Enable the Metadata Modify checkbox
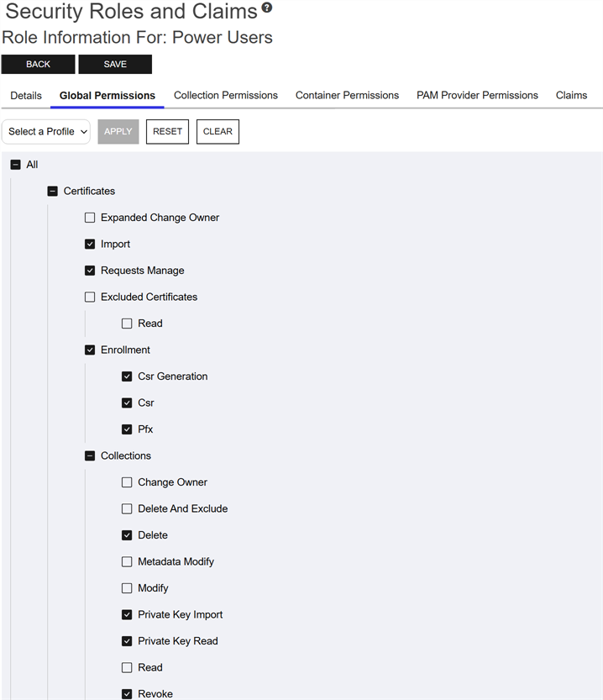 [127, 562]
